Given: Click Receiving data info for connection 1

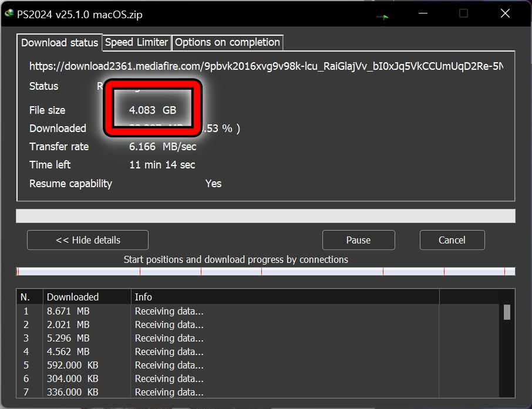Looking at the screenshot, I should coord(169,311).
